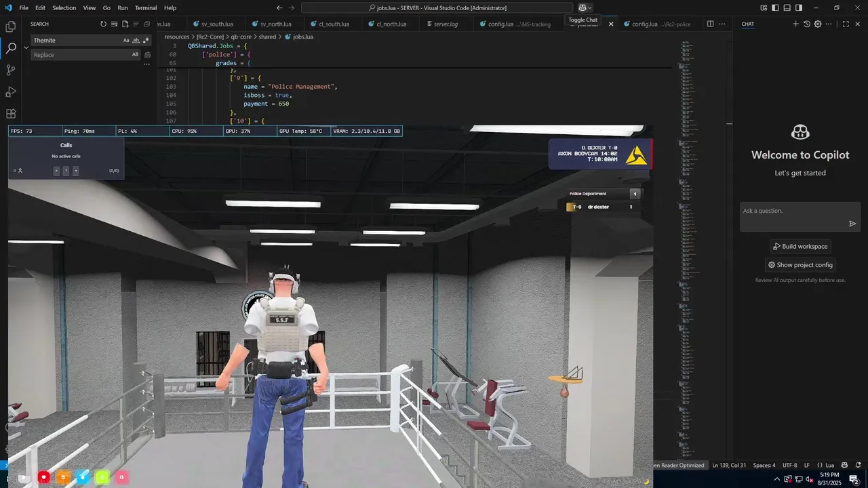Viewport: 868px width, 488px height.
Task: Open the Run menu
Action: [x=123, y=7]
